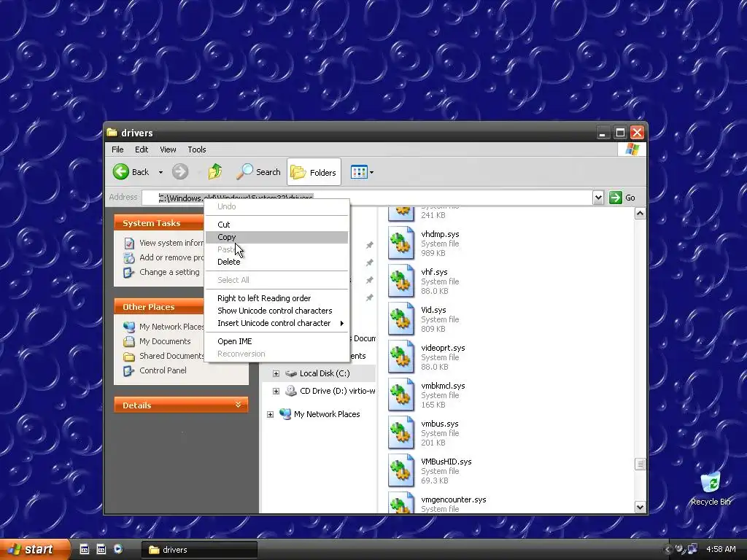This screenshot has width=747, height=560.
Task: Expand the Details panel chevron
Action: pos(239,405)
